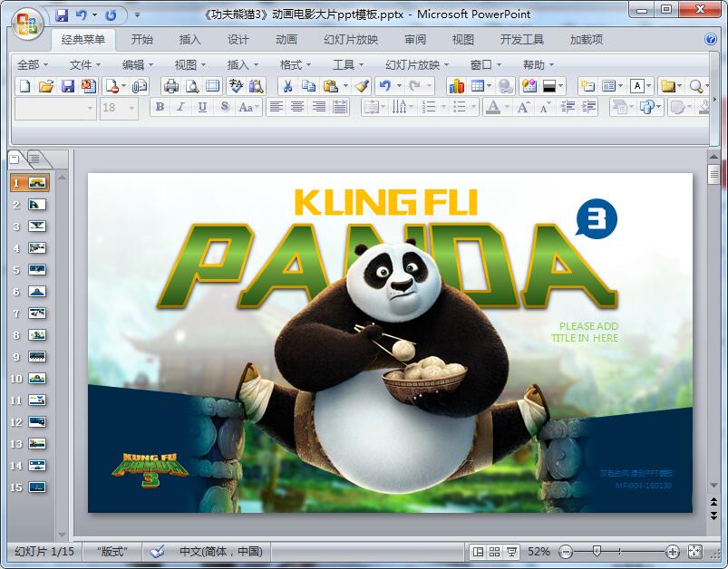The height and width of the screenshot is (569, 728).
Task: Click the Open folder icon in toolbar
Action: pos(46,86)
